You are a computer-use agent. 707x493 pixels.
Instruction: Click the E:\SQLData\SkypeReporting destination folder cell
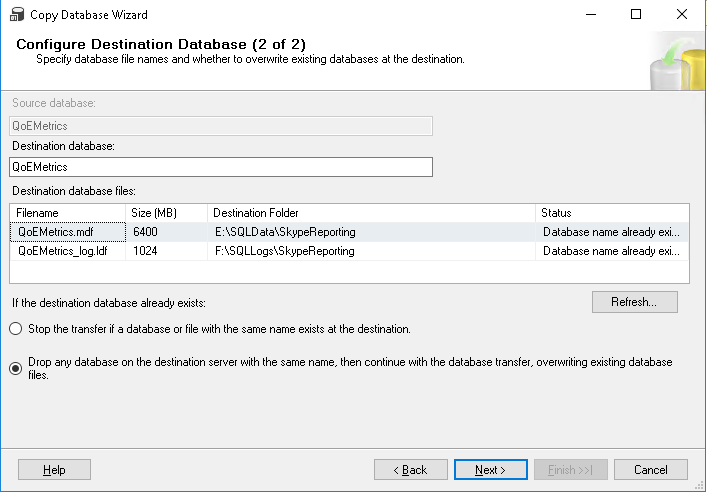tap(372, 232)
